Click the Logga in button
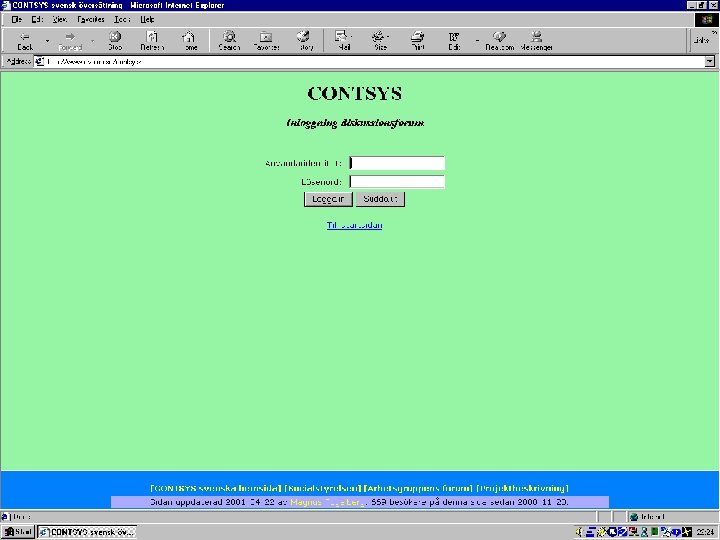The width and height of the screenshot is (720, 540). pyautogui.click(x=328, y=199)
